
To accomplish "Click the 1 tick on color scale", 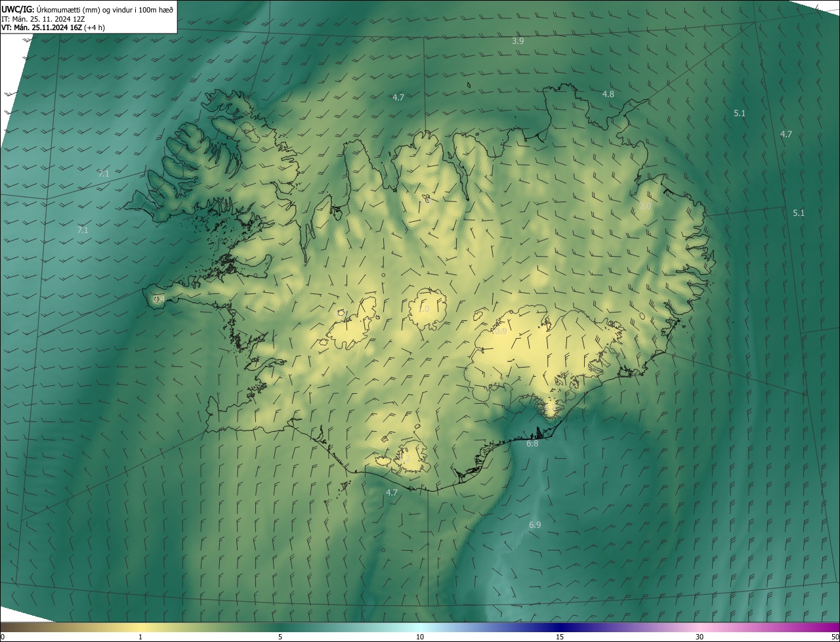I will click(x=140, y=637).
